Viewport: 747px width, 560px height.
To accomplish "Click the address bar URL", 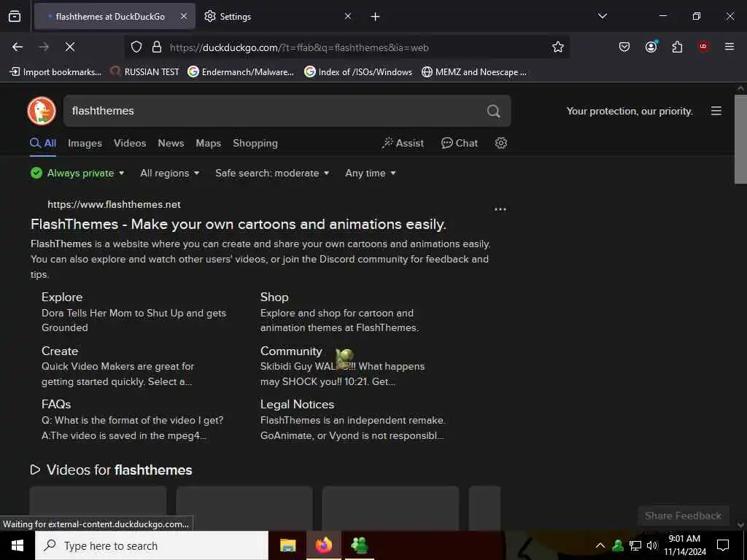I will tap(299, 47).
